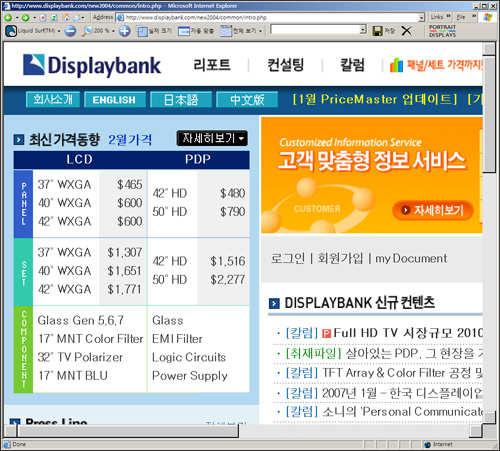Click the [1월 PriceMaster 업데이트] link
Screen dimensions: 500x451
click(x=375, y=99)
